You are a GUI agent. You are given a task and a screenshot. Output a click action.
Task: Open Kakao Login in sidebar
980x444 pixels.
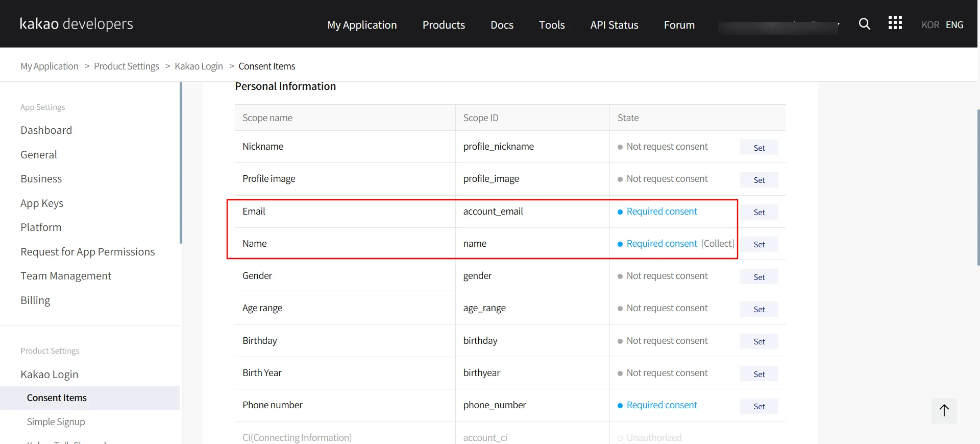pyautogui.click(x=50, y=375)
